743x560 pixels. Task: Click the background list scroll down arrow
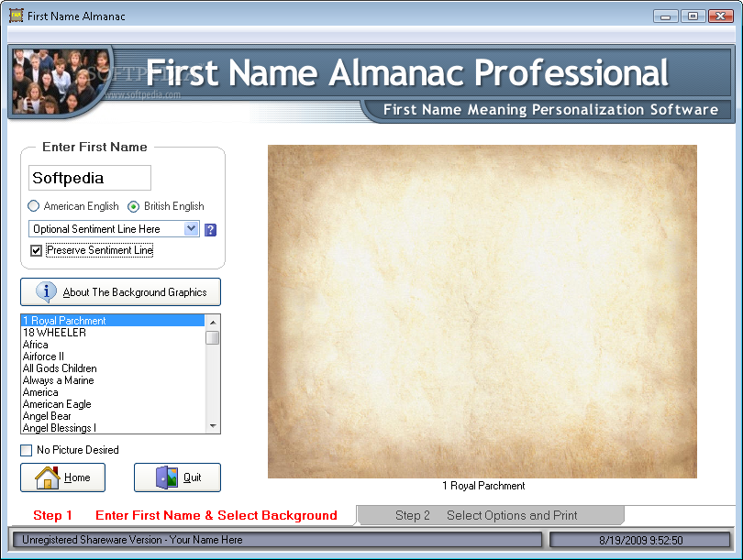pyautogui.click(x=213, y=426)
